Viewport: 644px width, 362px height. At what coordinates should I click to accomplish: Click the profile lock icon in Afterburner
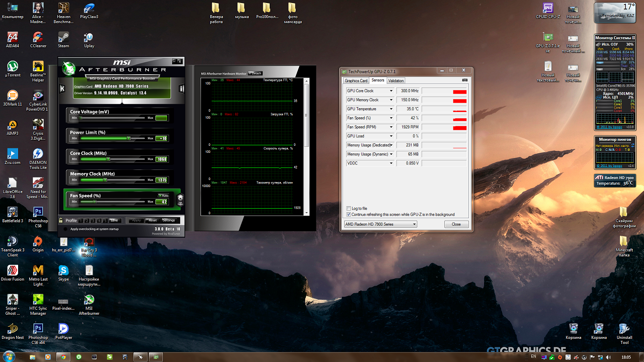click(61, 220)
